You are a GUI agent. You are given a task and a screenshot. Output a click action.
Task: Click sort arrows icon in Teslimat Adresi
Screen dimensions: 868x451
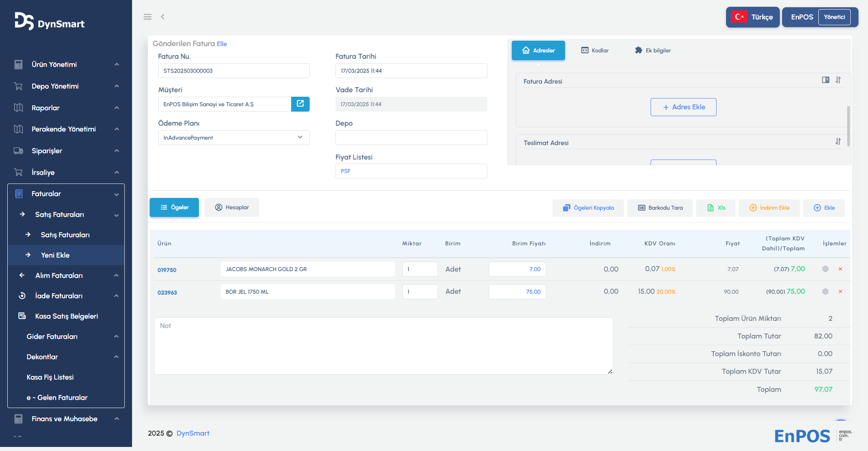coord(838,141)
